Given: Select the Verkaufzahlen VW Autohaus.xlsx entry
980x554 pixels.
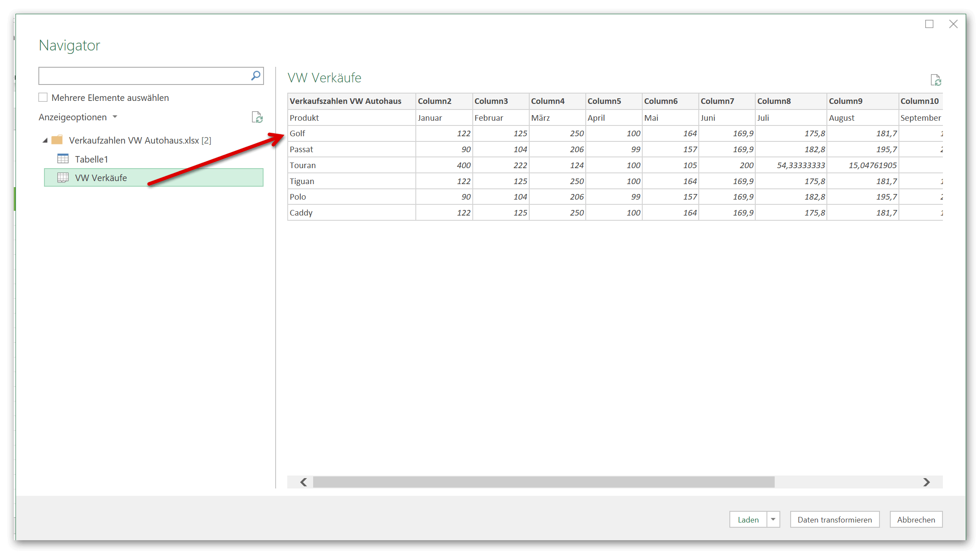Looking at the screenshot, I should [140, 140].
